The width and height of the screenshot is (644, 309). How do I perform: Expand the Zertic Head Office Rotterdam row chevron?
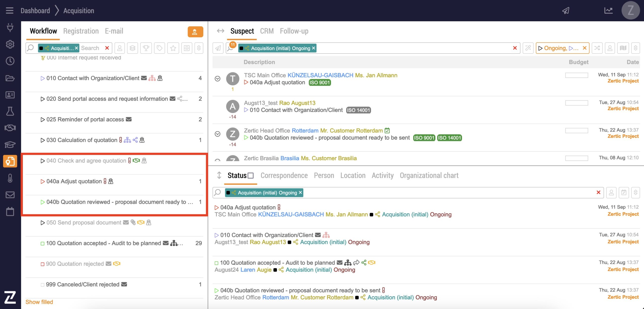[218, 134]
